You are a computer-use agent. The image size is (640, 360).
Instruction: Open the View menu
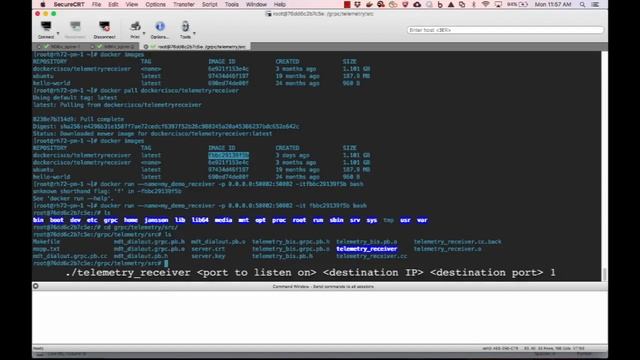131,4
